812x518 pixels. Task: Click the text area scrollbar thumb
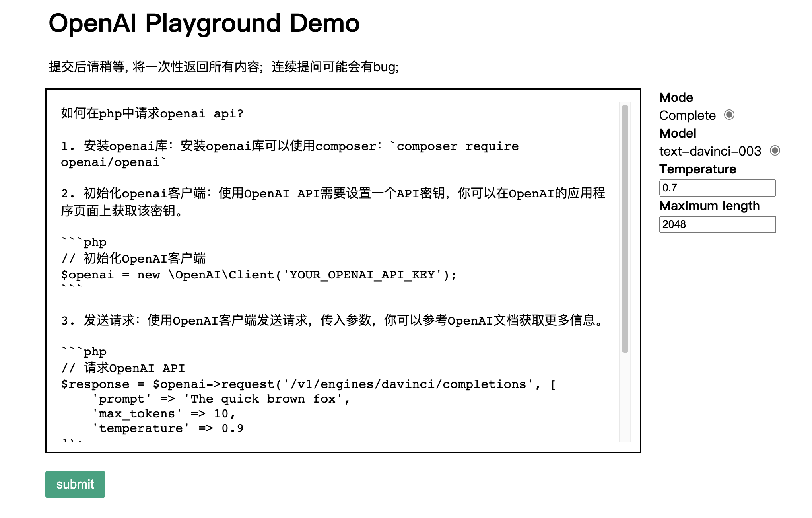625,229
